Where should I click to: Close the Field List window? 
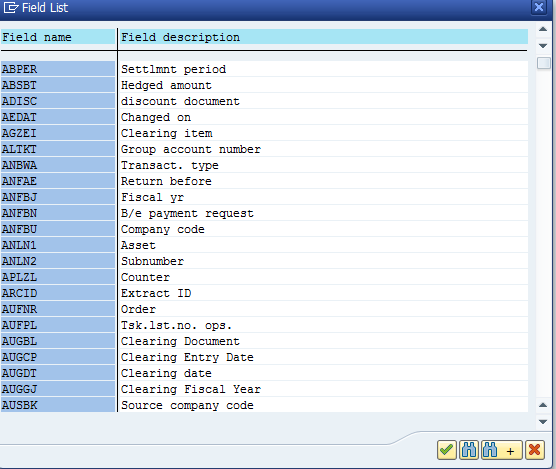[x=539, y=7]
